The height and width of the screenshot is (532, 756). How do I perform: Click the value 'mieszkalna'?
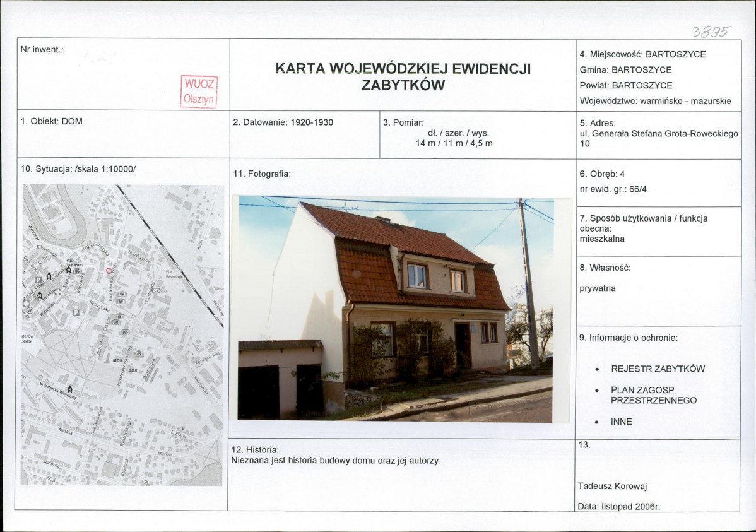602,239
